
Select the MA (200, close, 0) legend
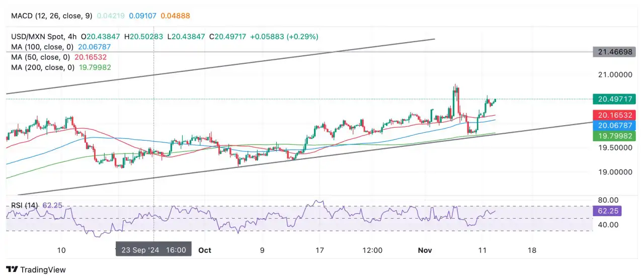43,67
